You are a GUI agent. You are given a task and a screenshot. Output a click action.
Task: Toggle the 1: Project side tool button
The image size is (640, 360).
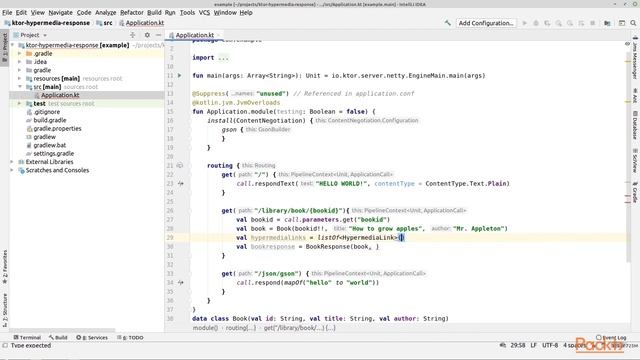[5, 48]
